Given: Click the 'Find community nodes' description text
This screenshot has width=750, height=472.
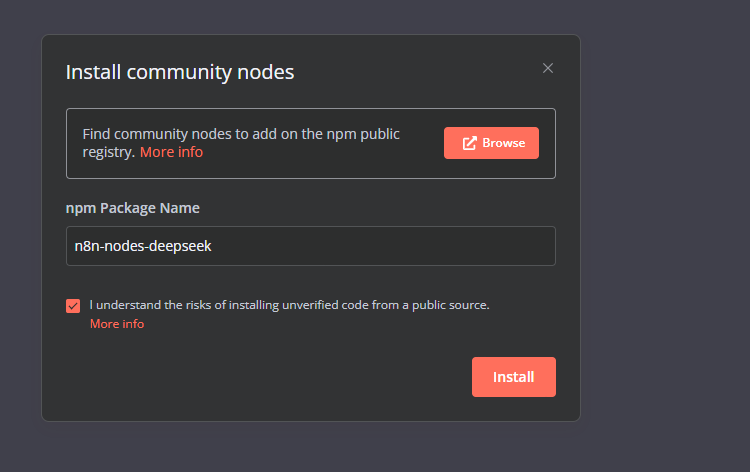Looking at the screenshot, I should click(x=241, y=143).
